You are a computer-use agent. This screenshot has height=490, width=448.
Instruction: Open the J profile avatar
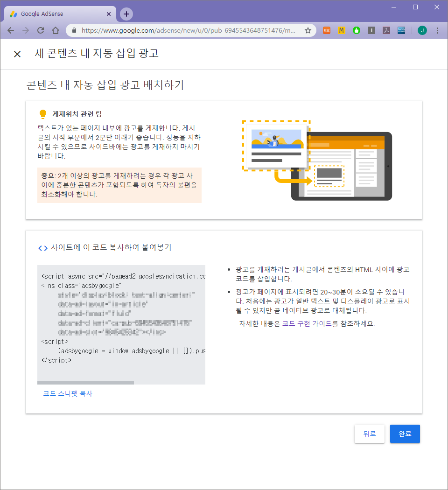point(422,30)
